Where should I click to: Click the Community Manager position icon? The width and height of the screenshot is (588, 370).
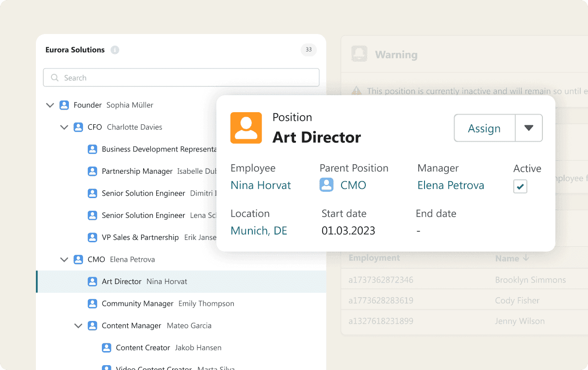[x=92, y=303]
